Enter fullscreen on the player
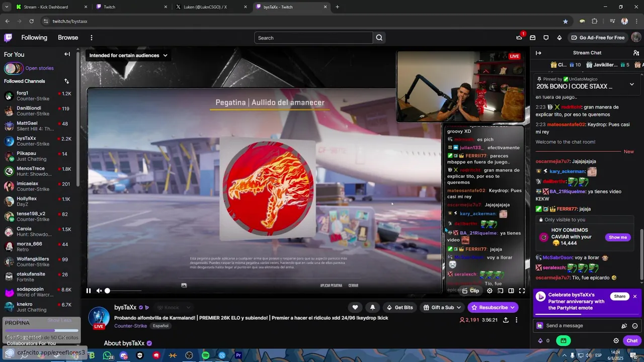644x362 pixels. click(x=522, y=291)
